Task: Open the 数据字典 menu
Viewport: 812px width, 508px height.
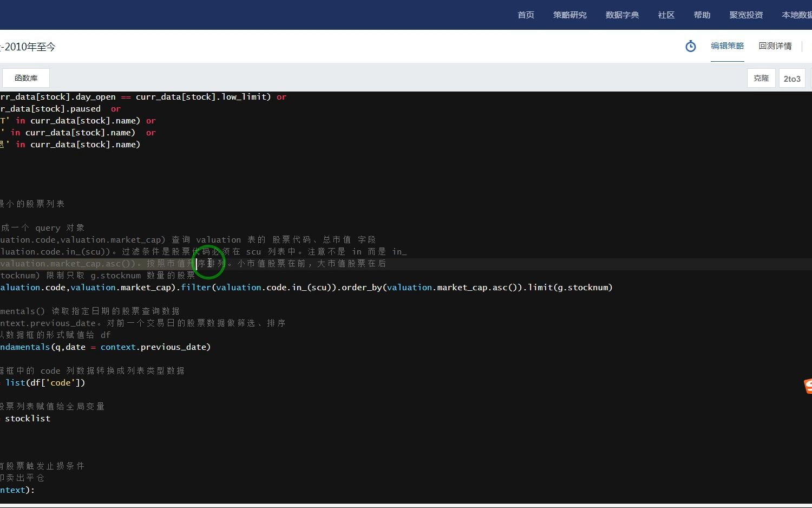Action: pos(622,15)
